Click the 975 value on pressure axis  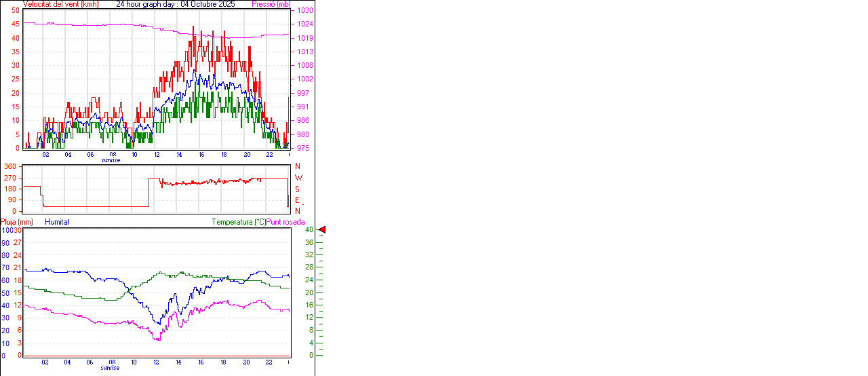[x=303, y=148]
